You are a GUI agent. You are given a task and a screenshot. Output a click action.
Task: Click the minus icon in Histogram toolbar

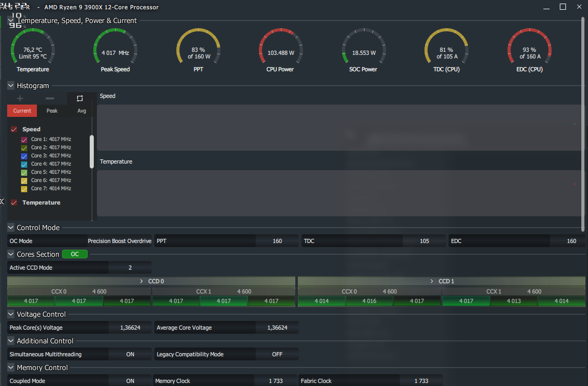[x=50, y=98]
